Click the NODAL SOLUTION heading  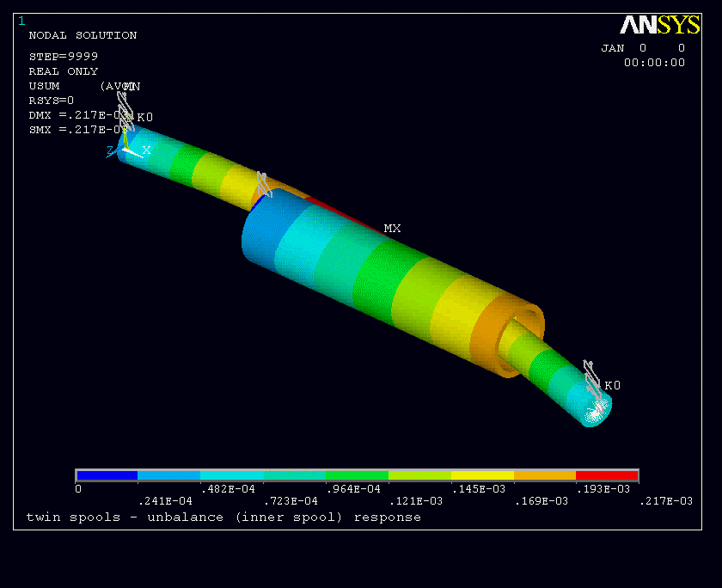pyautogui.click(x=83, y=35)
